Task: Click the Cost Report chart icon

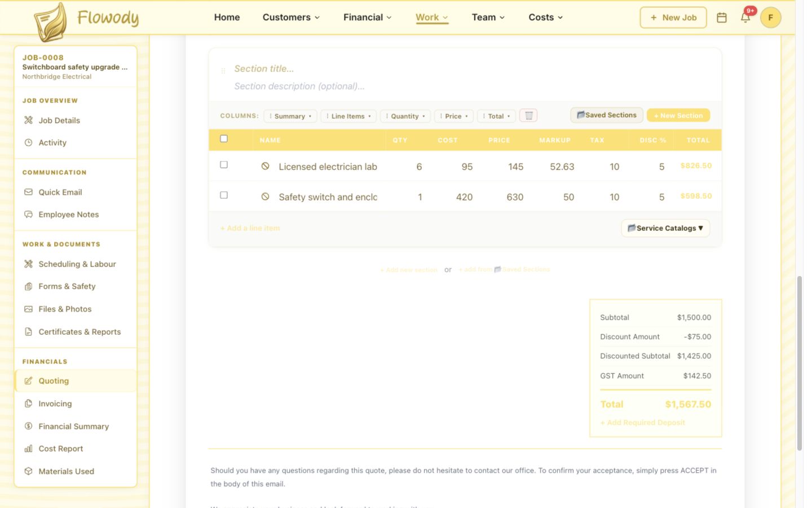Action: [28, 449]
